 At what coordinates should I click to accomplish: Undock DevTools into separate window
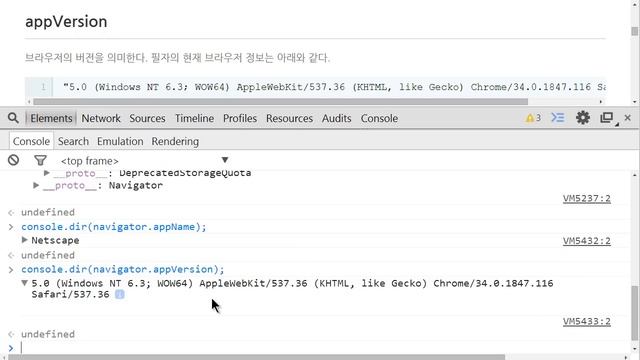coord(609,118)
